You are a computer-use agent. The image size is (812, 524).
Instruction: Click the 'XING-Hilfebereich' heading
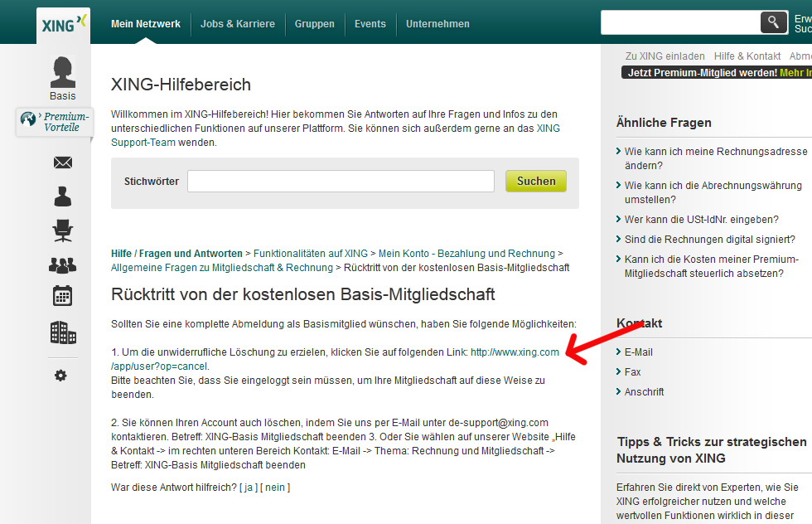tap(181, 85)
